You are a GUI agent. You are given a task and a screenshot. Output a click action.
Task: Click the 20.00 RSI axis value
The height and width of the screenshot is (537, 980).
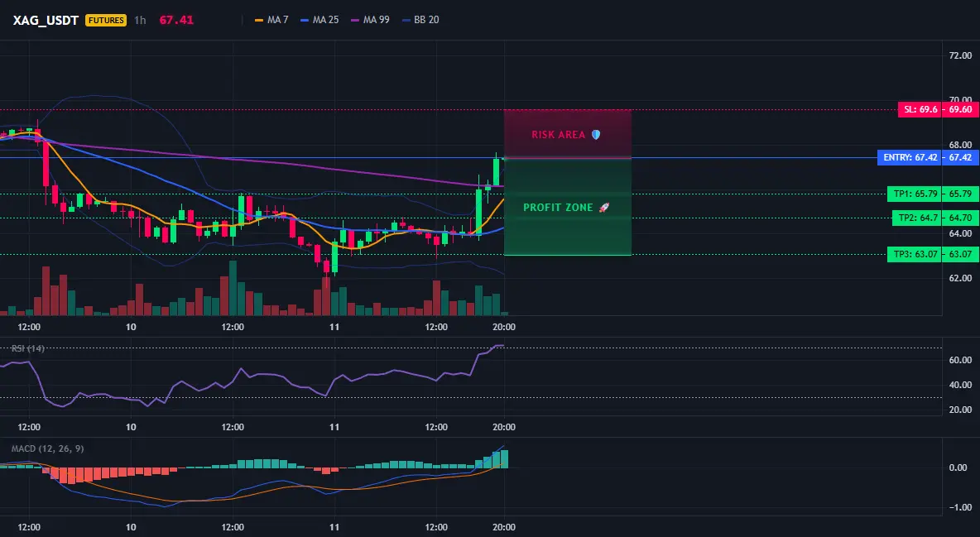[960, 410]
